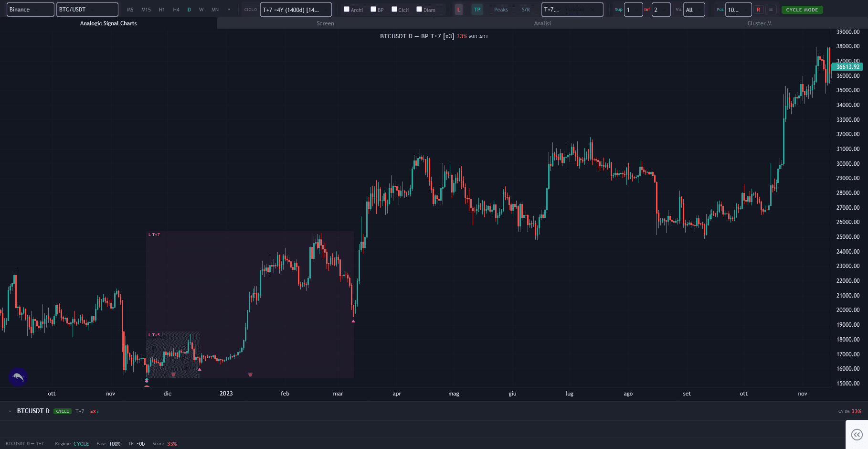The width and height of the screenshot is (868, 449).
Task: Click the L T+5 shaded cycle box
Action: 173,355
